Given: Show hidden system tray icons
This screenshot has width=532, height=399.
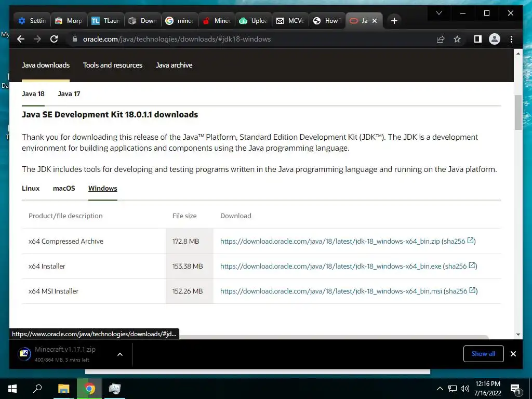Looking at the screenshot, I should tap(440, 389).
